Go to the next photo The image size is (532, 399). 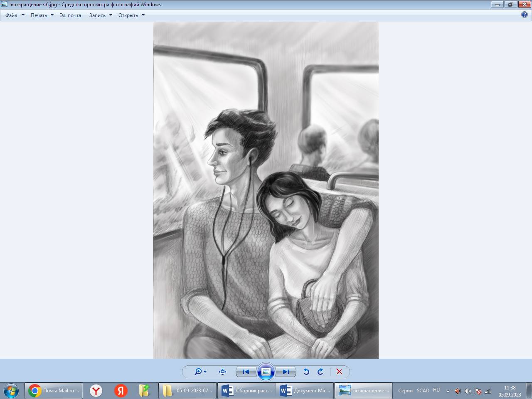point(286,372)
